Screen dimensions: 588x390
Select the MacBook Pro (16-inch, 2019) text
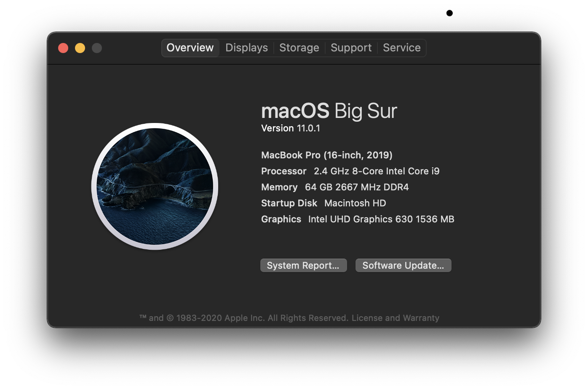(327, 155)
